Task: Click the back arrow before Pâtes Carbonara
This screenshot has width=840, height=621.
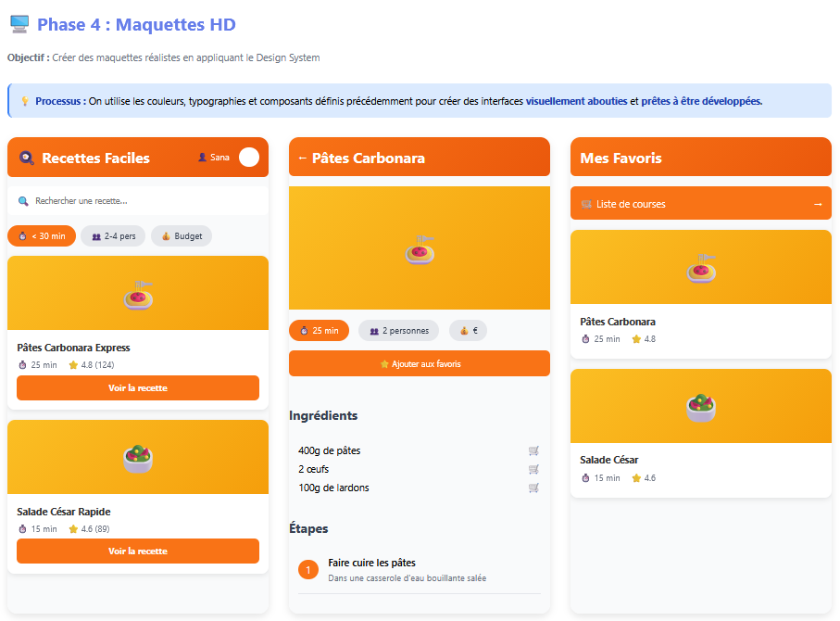Action: click(302, 158)
